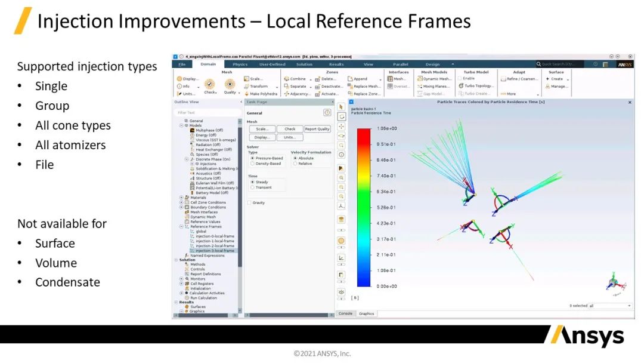Select the Density-Based solver type
Viewport: 644px width, 363px height.
tap(252, 164)
